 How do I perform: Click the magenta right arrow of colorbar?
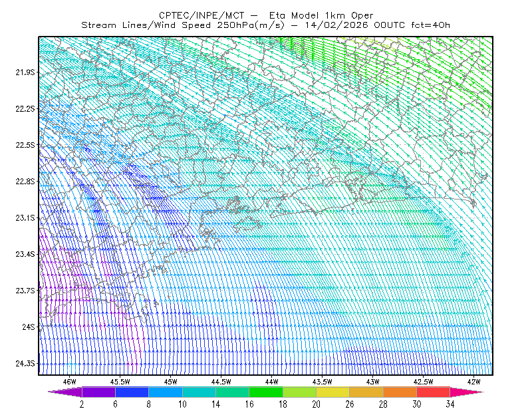(466, 392)
